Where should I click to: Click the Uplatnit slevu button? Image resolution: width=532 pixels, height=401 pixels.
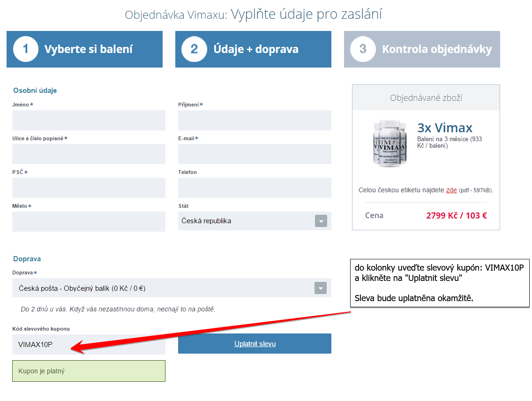point(255,344)
